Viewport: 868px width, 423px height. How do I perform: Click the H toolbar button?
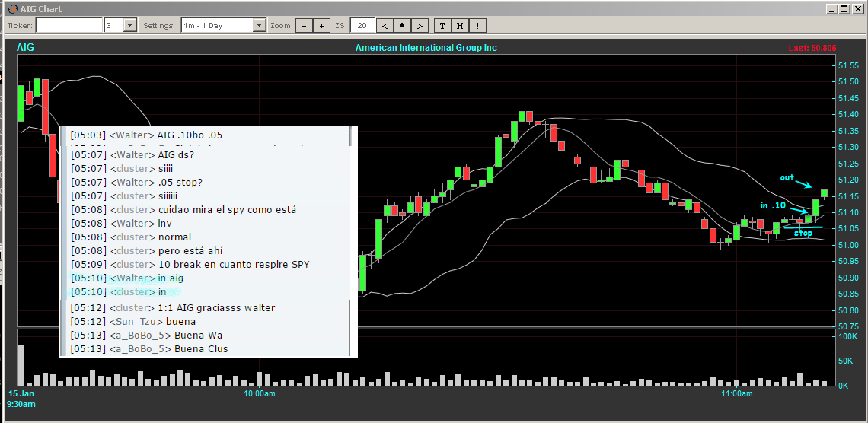coord(459,25)
